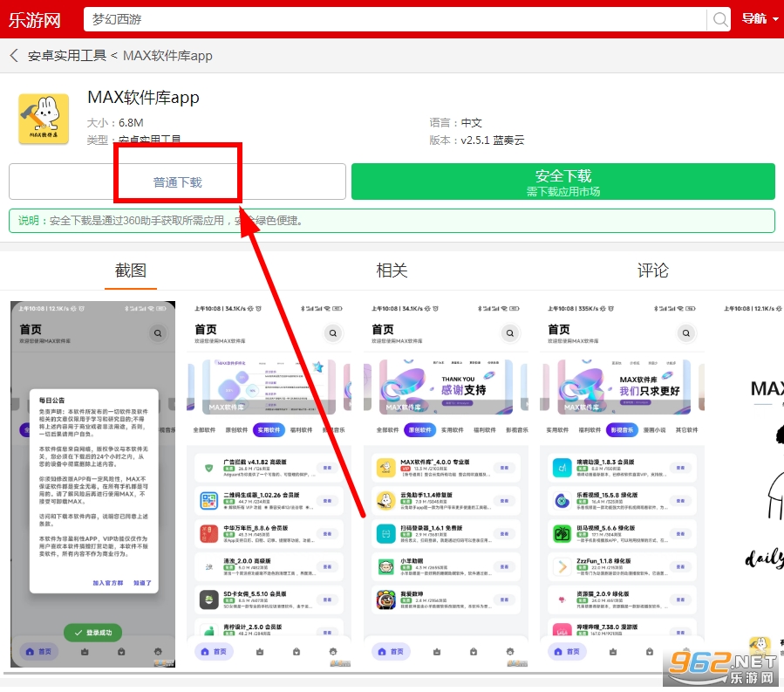Screen dimensions: 784x692
Task: Click the 962.NET 乐游网 watermark logo
Action: (721, 668)
